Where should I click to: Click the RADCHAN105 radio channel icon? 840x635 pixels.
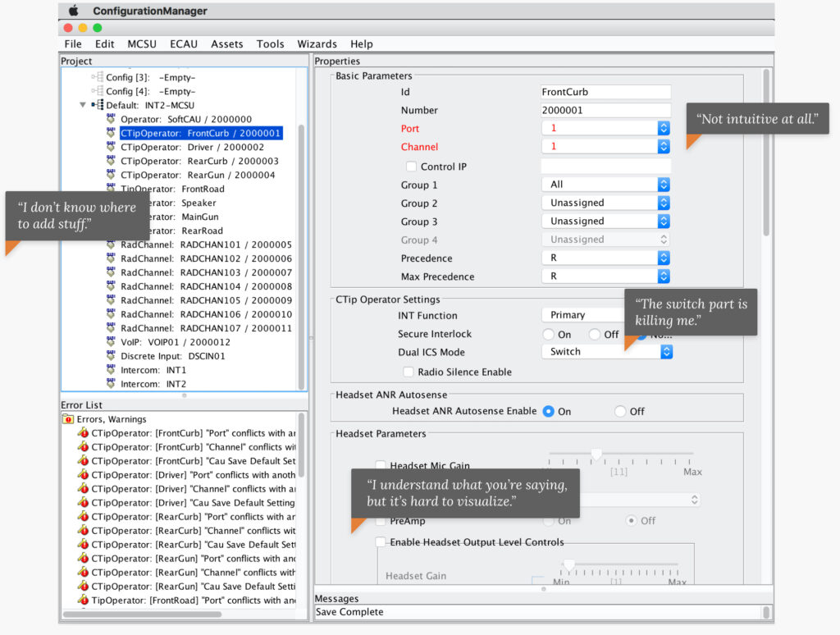click(x=111, y=300)
